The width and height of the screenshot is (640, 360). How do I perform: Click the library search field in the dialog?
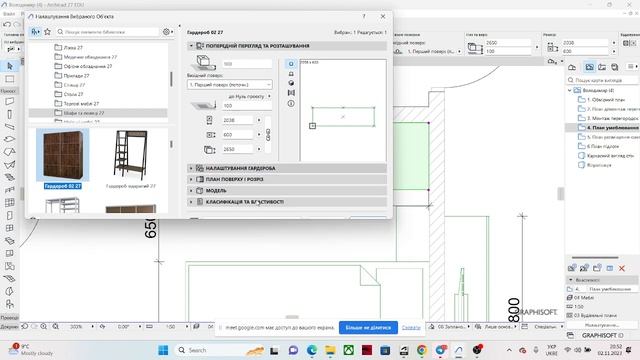tap(107, 32)
